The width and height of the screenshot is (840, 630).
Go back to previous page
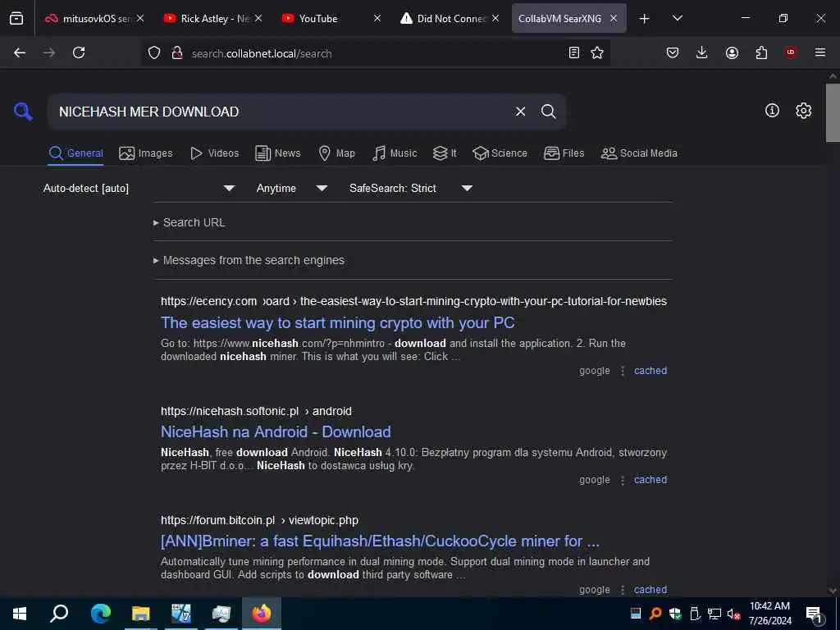click(x=20, y=52)
